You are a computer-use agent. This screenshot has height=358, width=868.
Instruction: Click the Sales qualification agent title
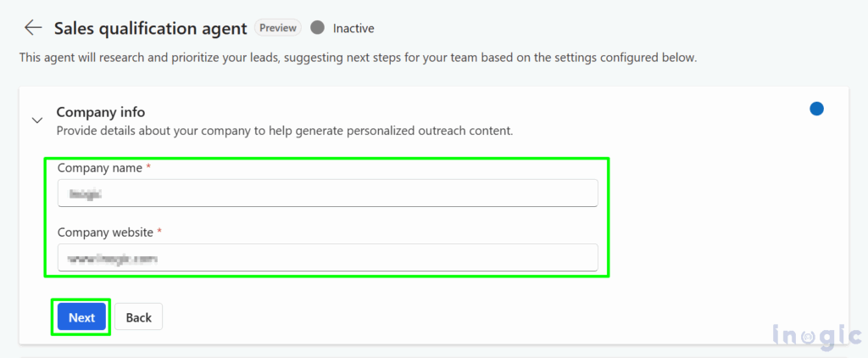click(151, 28)
